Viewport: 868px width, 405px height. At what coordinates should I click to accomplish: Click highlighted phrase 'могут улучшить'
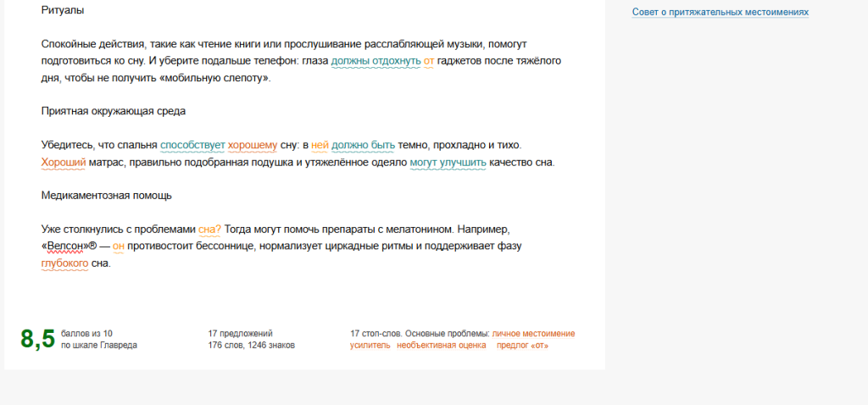[x=448, y=163]
